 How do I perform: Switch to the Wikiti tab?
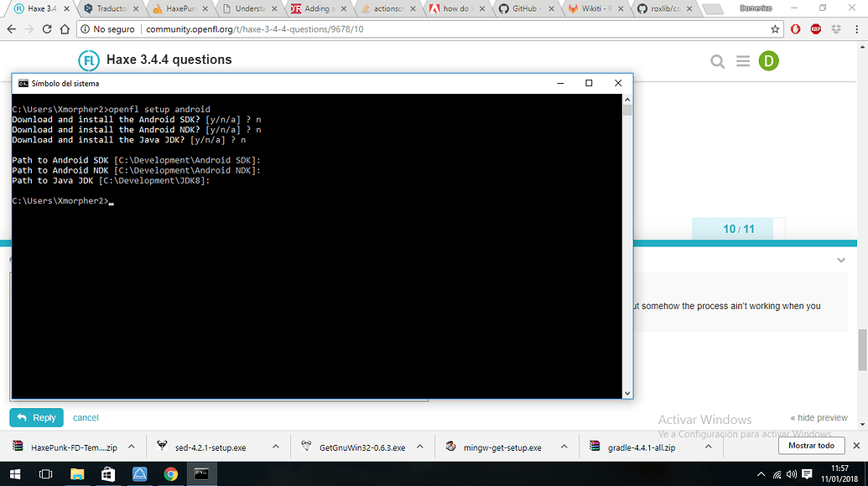(x=595, y=9)
